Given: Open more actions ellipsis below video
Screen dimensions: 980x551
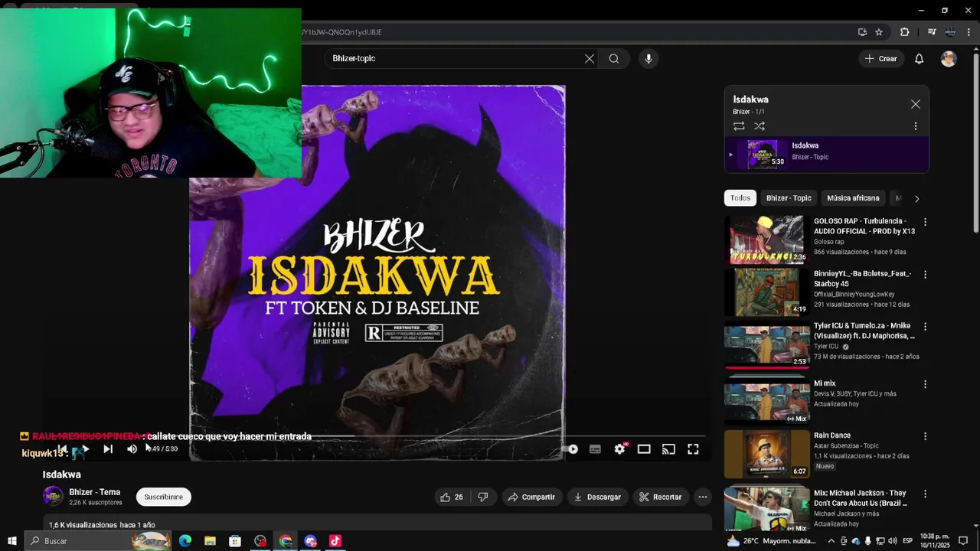Looking at the screenshot, I should (702, 497).
